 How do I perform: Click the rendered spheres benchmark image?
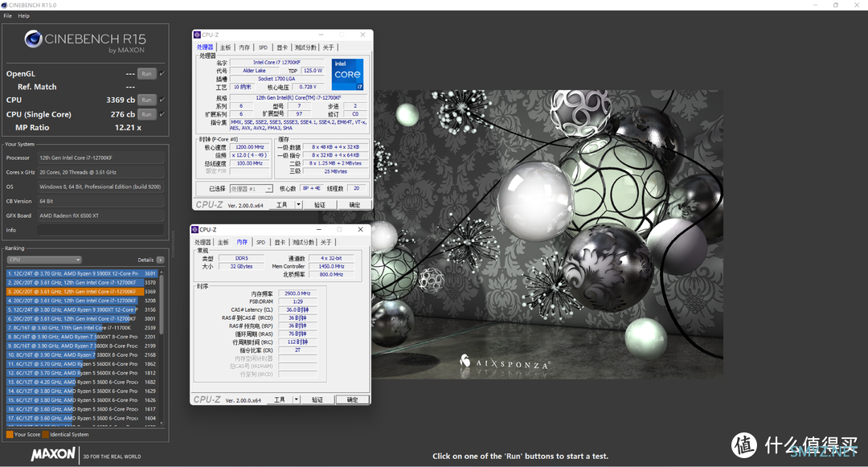click(547, 235)
